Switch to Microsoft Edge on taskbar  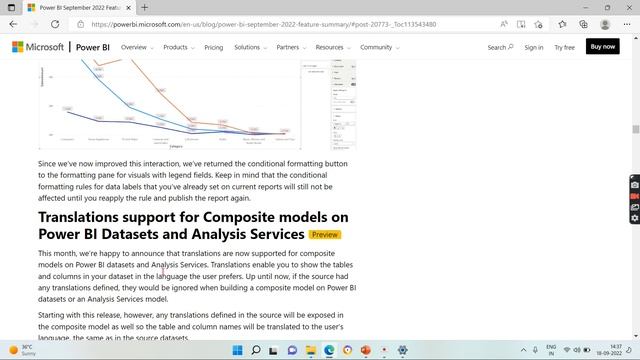[329, 350]
